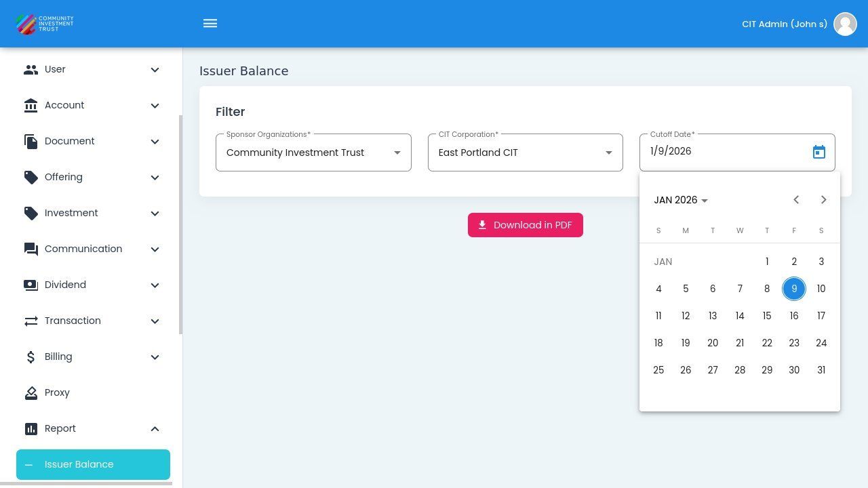Click the calendar icon in Cutoff Date
The image size is (868, 488).
click(818, 152)
